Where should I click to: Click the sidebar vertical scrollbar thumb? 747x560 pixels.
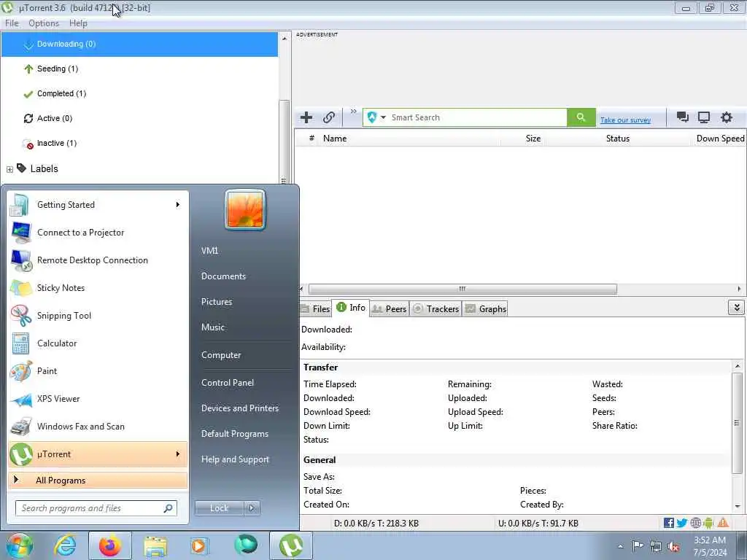(284, 142)
